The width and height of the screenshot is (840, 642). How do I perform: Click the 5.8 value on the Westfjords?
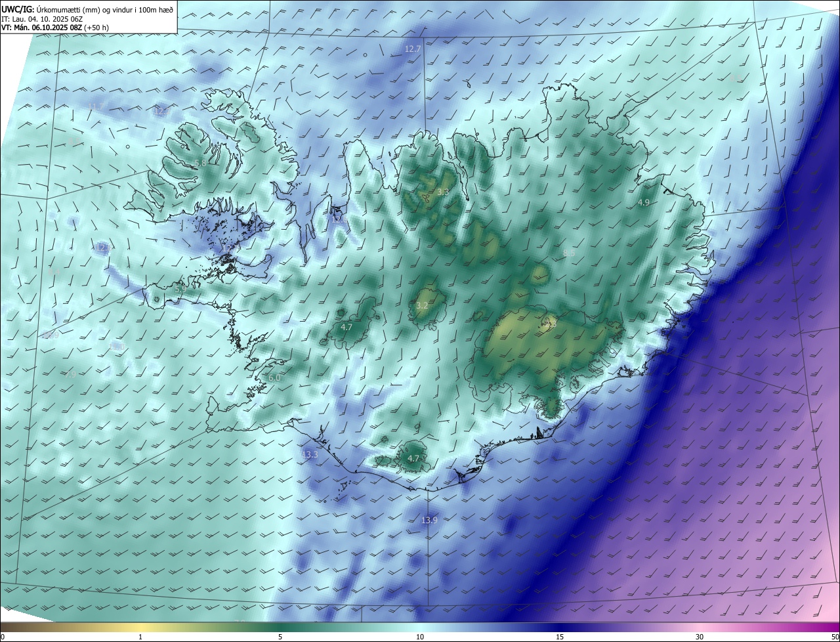pyautogui.click(x=200, y=163)
